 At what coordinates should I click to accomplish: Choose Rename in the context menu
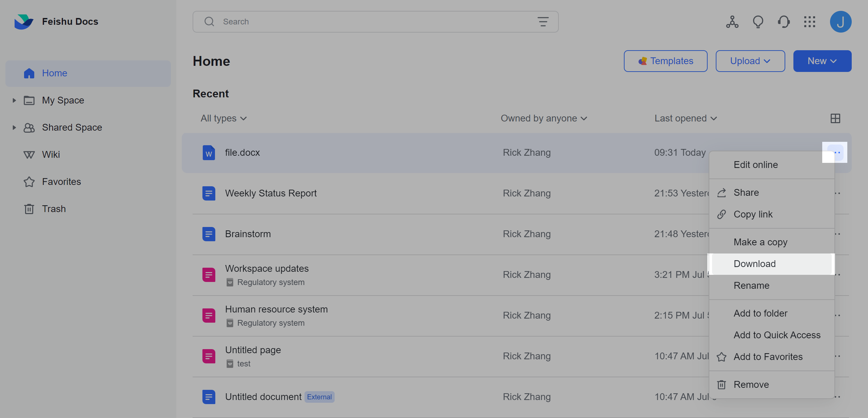pyautogui.click(x=751, y=285)
